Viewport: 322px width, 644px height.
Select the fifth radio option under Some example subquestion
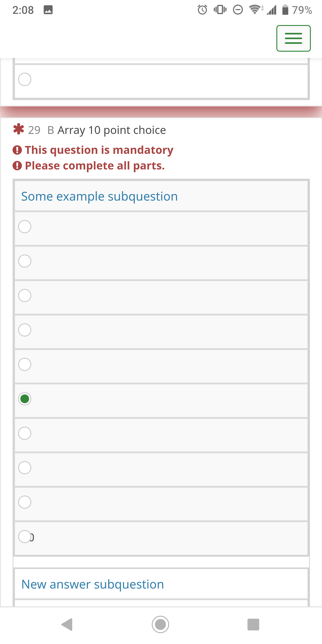click(25, 364)
